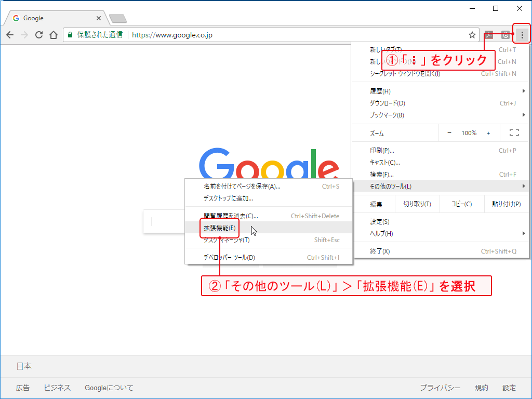Click the second extension icon in toolbar

506,35
